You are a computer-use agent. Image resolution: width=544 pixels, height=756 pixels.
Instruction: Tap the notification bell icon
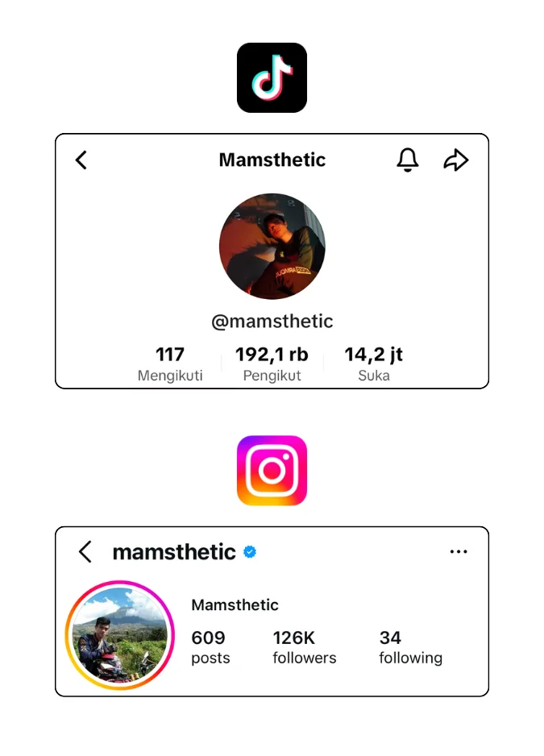pos(408,160)
